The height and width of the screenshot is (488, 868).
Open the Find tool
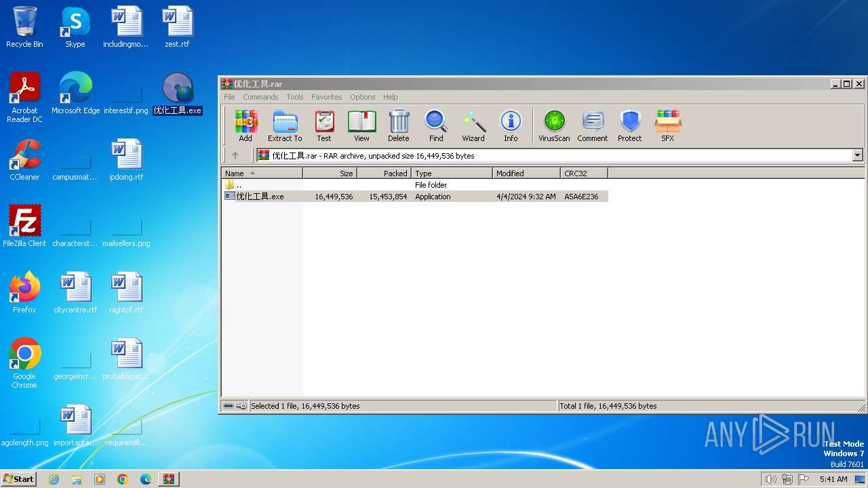click(x=436, y=126)
